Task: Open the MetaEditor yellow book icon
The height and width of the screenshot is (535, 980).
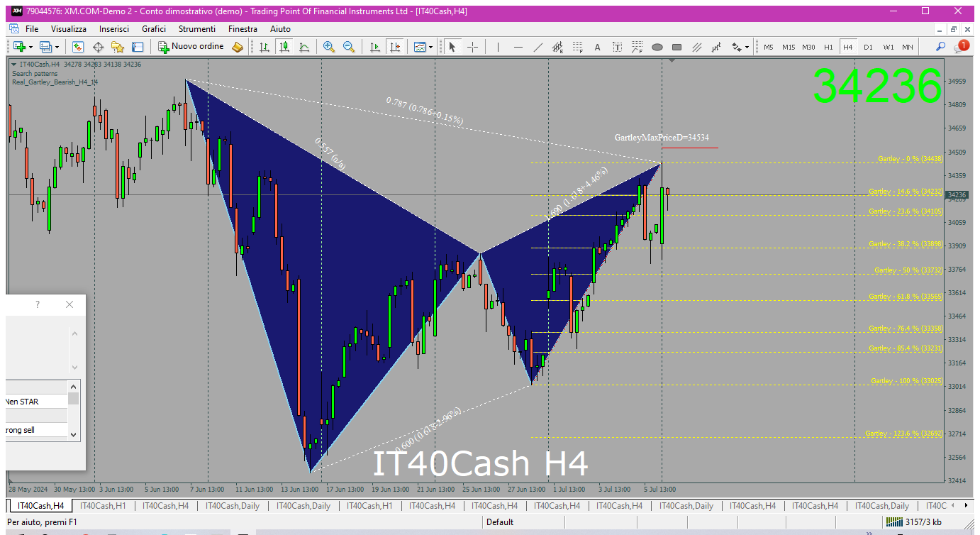Action: [x=238, y=47]
